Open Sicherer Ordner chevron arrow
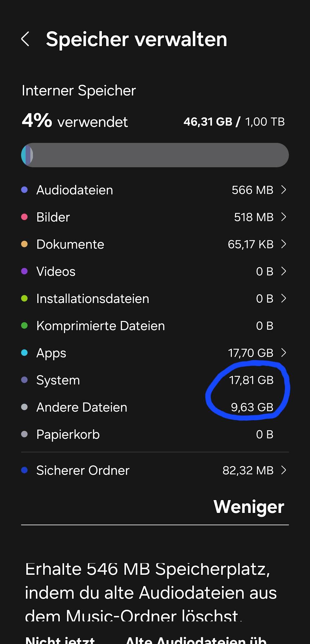 [283, 470]
